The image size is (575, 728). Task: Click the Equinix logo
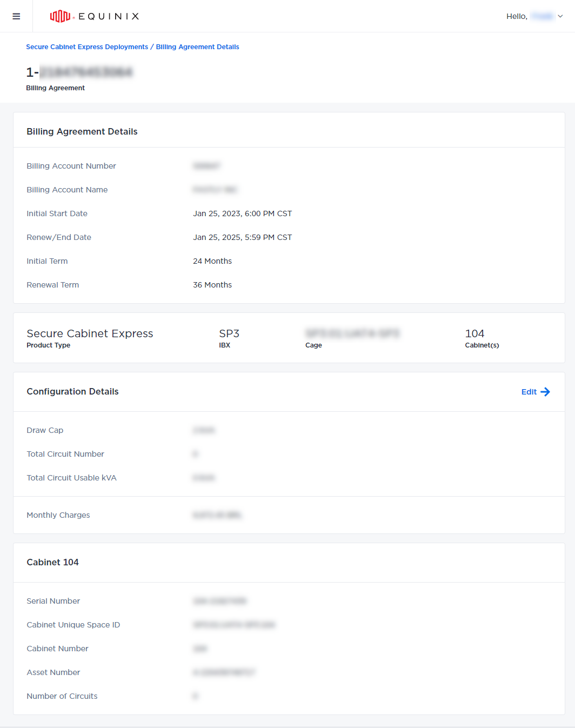pyautogui.click(x=95, y=16)
